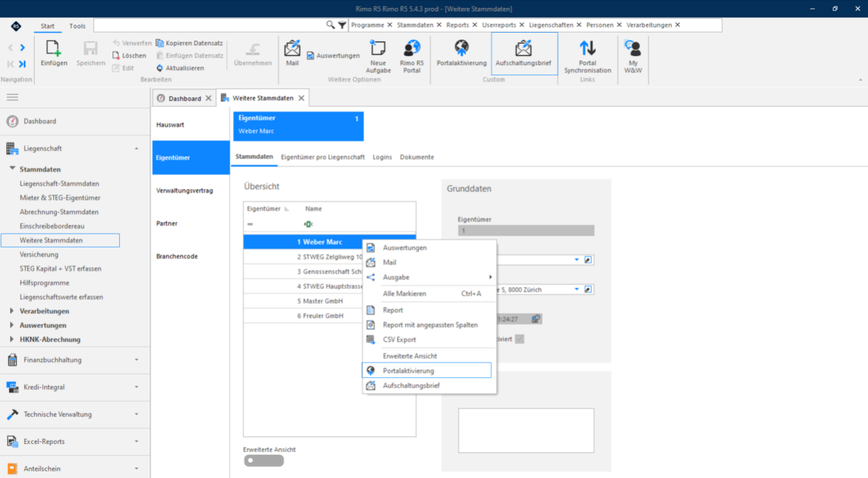Toggle the hamburger sidebar menu
This screenshot has height=478, width=868.
pos(12,97)
